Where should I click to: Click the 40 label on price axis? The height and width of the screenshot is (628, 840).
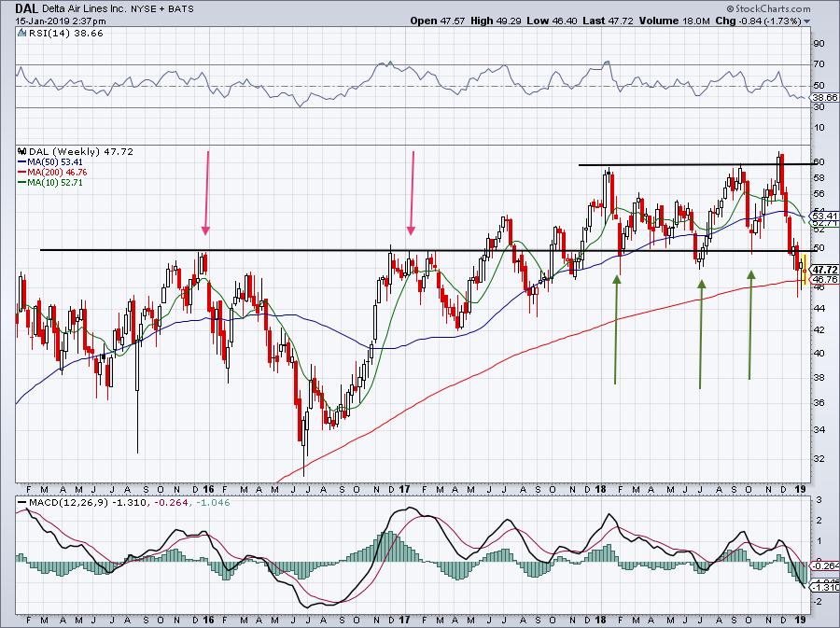click(819, 353)
